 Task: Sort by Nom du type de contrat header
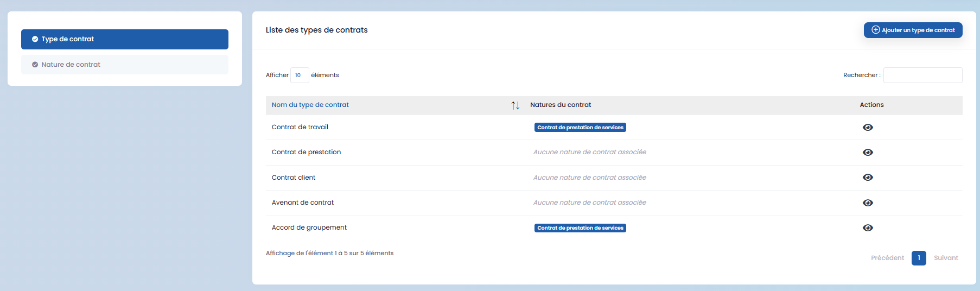tap(310, 105)
